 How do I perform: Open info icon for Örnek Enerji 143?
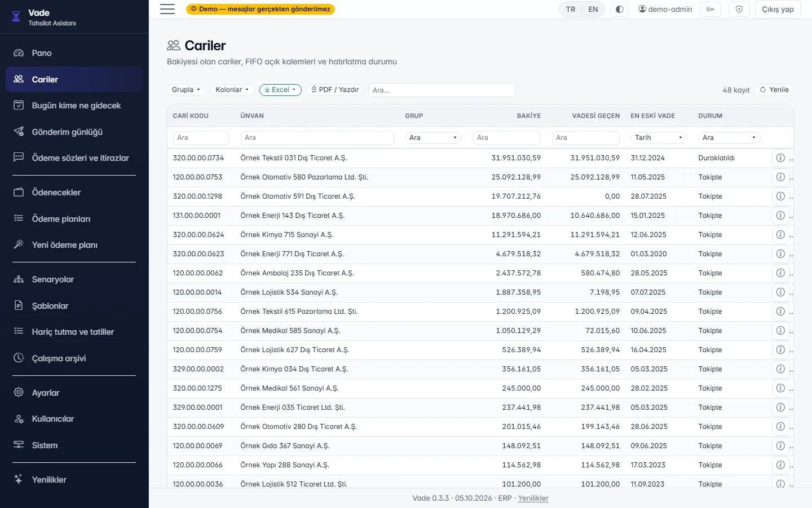pyautogui.click(x=780, y=216)
